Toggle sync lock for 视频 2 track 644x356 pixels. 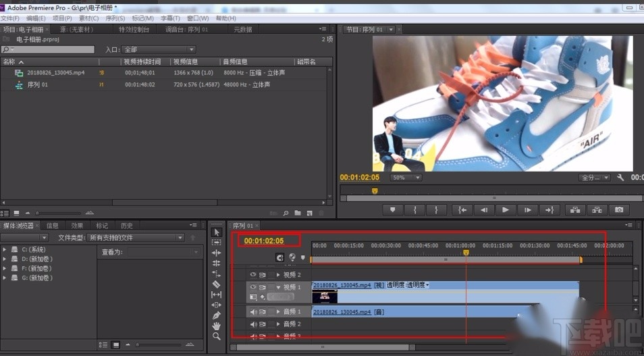pos(263,275)
